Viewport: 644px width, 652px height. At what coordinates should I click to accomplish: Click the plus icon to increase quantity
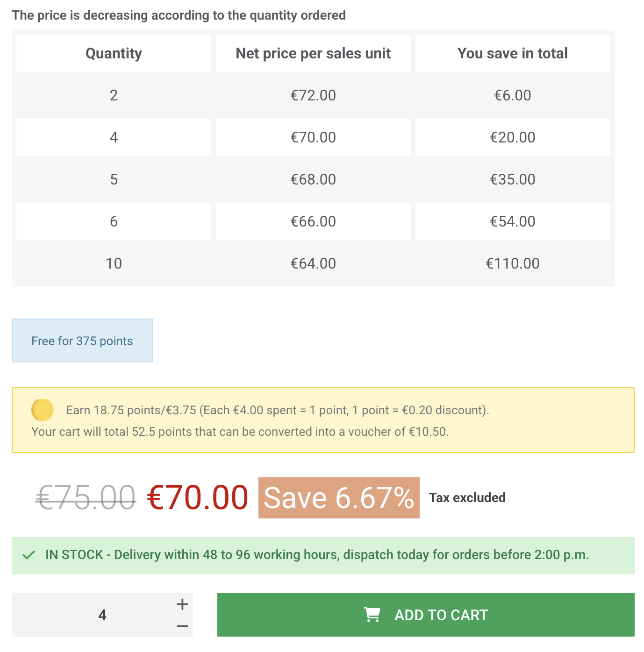tap(182, 603)
